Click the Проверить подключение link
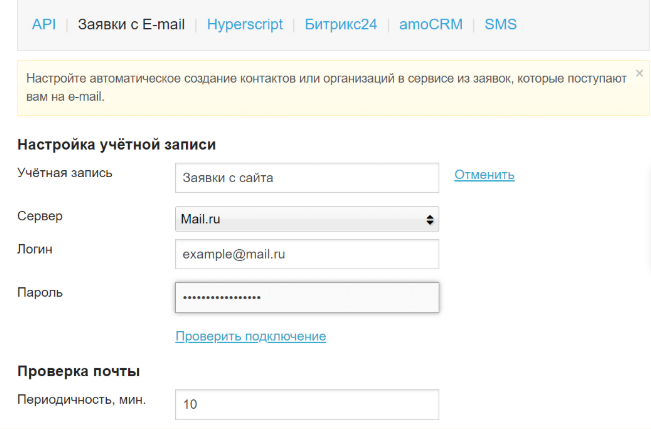The height and width of the screenshot is (429, 651). (250, 336)
